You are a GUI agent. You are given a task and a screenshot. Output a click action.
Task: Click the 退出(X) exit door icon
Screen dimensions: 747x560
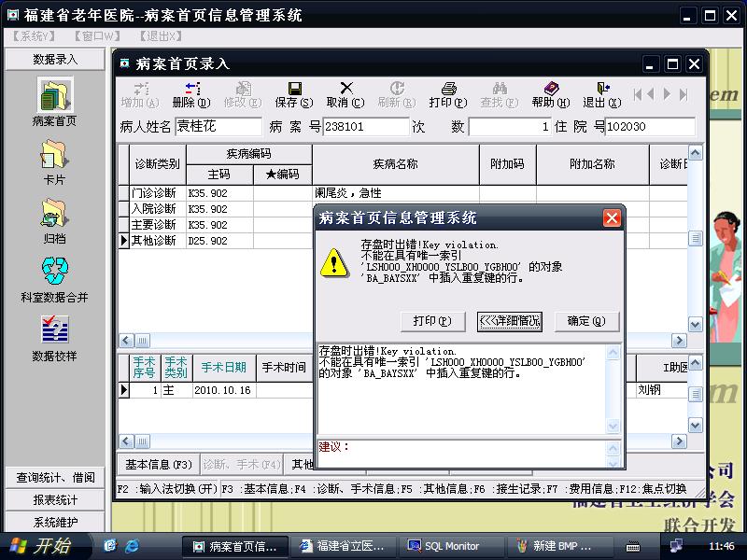(602, 95)
